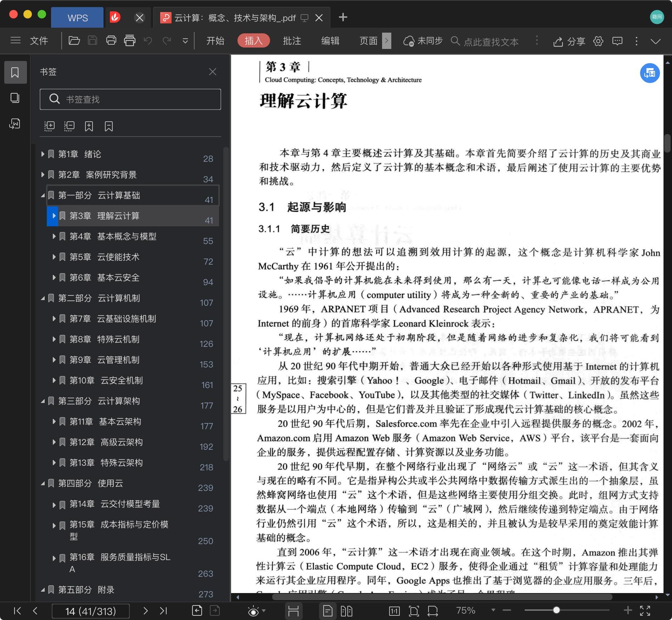Collapse 第三部分 云计算架构 bookmark
Image resolution: width=672 pixels, height=620 pixels.
coord(43,401)
